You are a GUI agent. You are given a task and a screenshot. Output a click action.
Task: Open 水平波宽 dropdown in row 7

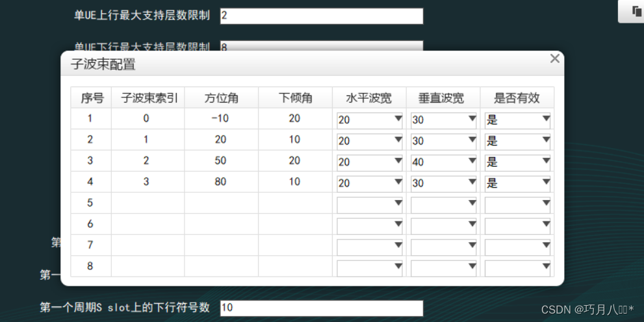(369, 247)
